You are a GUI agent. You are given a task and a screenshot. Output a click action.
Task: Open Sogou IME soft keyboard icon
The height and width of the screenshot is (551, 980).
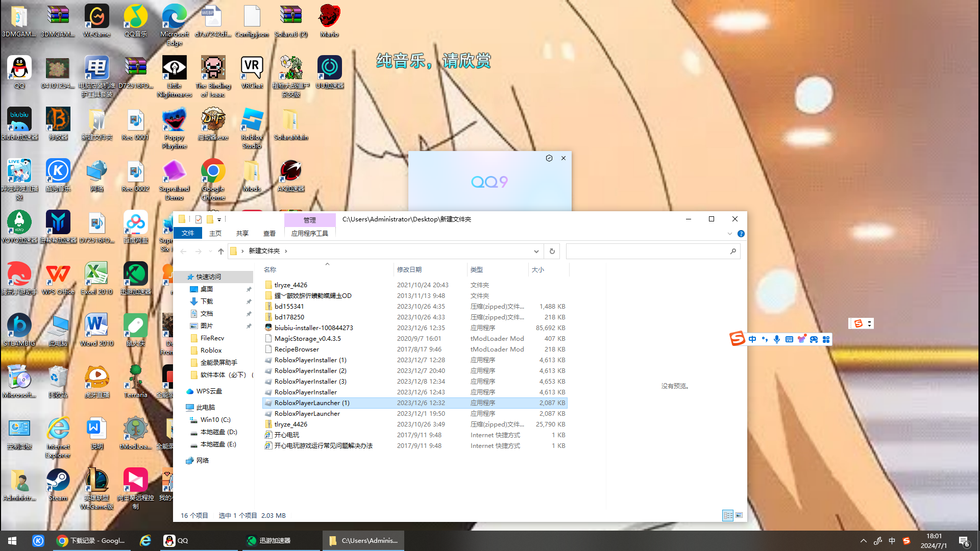point(789,339)
